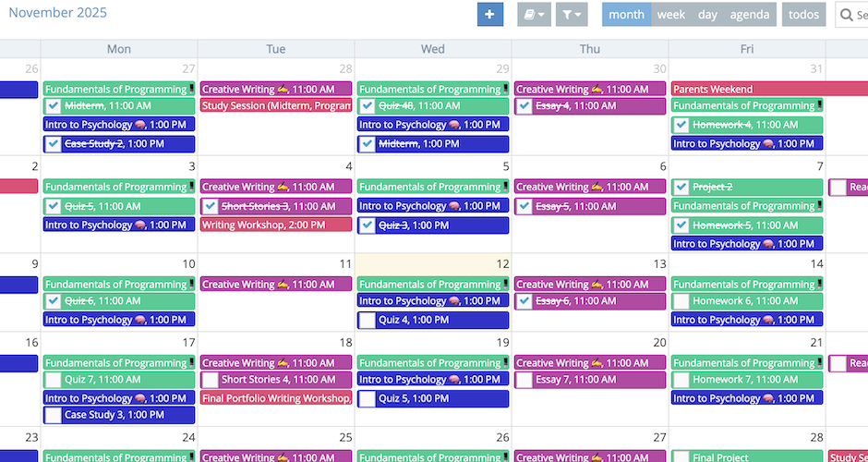The height and width of the screenshot is (462, 868).
Task: Click the plus add event button
Action: point(490,14)
